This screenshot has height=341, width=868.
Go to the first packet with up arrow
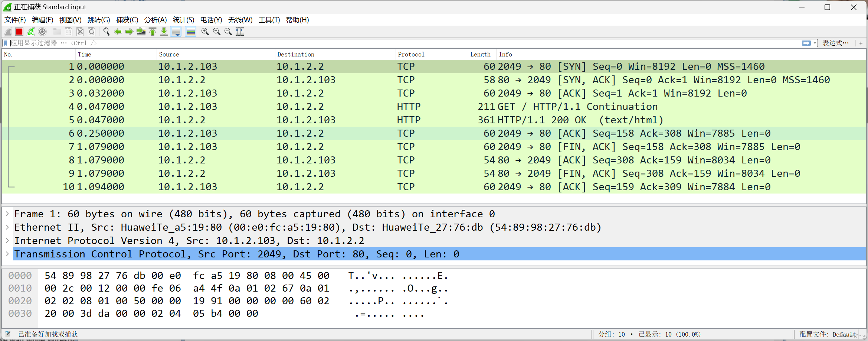pos(152,32)
